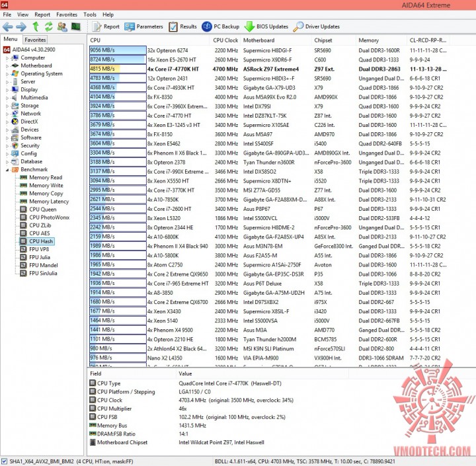Screen dimensions: 476x466
Task: Select the 8724 MB/s result bar
Action: (x=118, y=59)
